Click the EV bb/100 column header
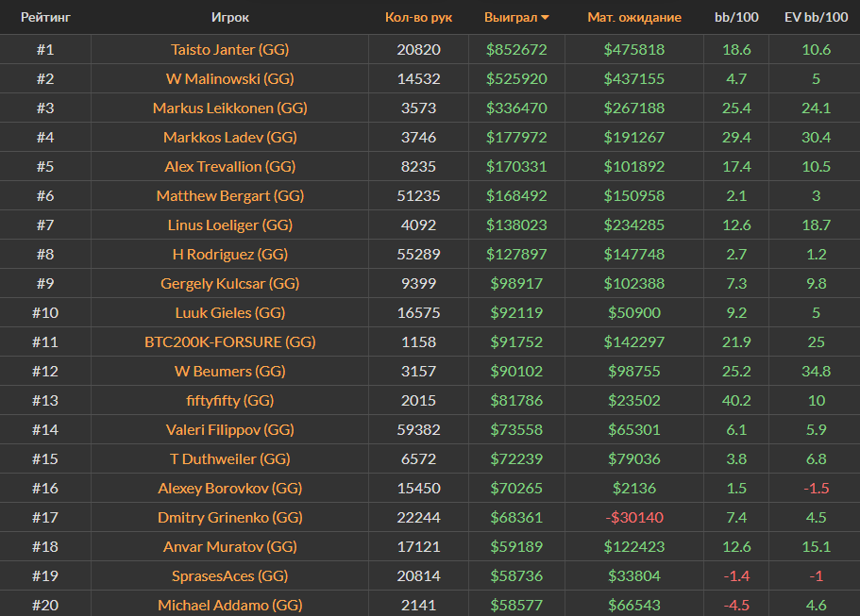Image resolution: width=860 pixels, height=616 pixels. coord(816,17)
